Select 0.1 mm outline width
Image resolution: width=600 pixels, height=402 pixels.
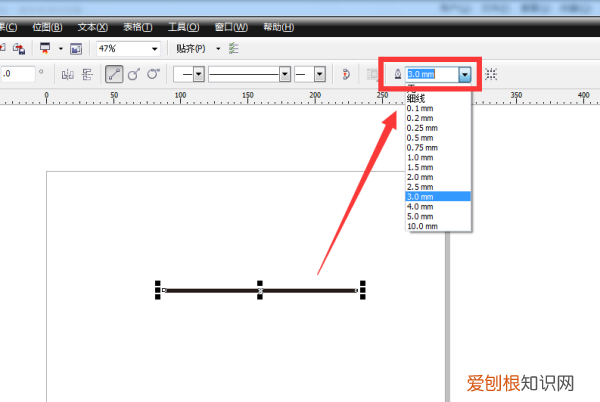pyautogui.click(x=438, y=109)
